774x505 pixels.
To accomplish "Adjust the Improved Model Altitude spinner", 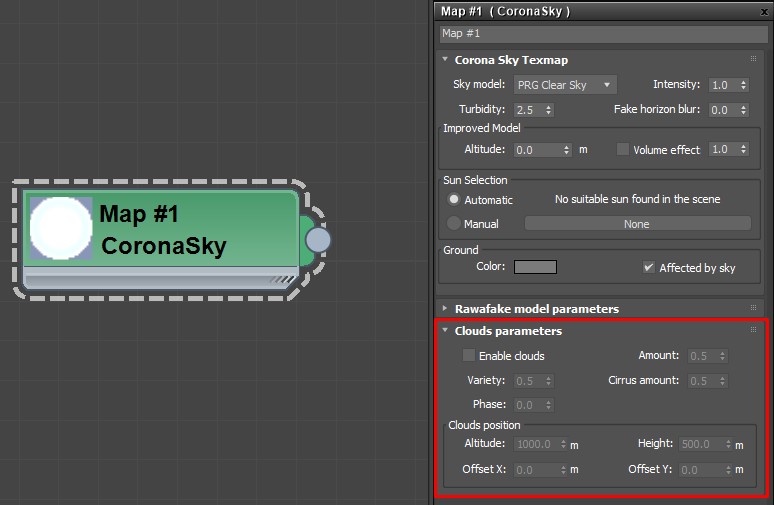I will (566, 150).
